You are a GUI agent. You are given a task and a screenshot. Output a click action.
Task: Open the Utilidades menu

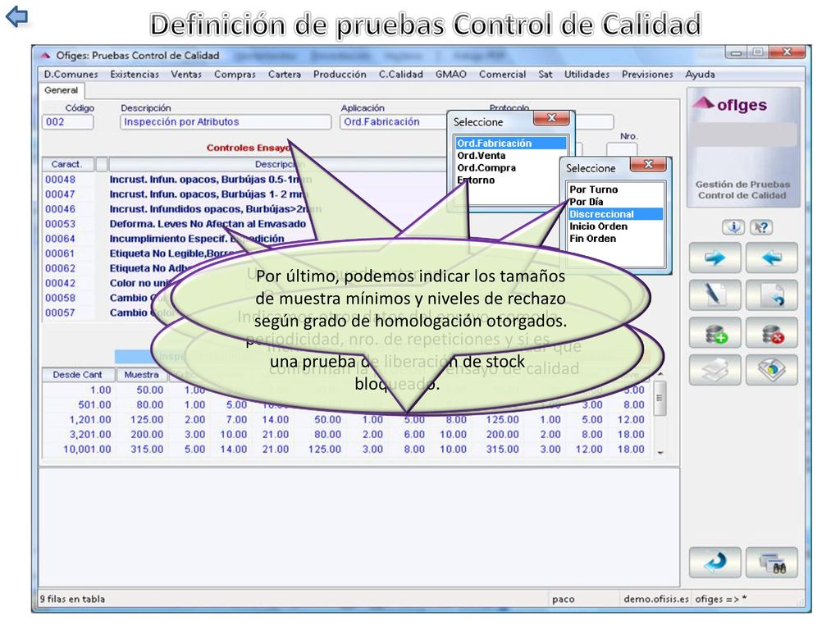(x=587, y=75)
